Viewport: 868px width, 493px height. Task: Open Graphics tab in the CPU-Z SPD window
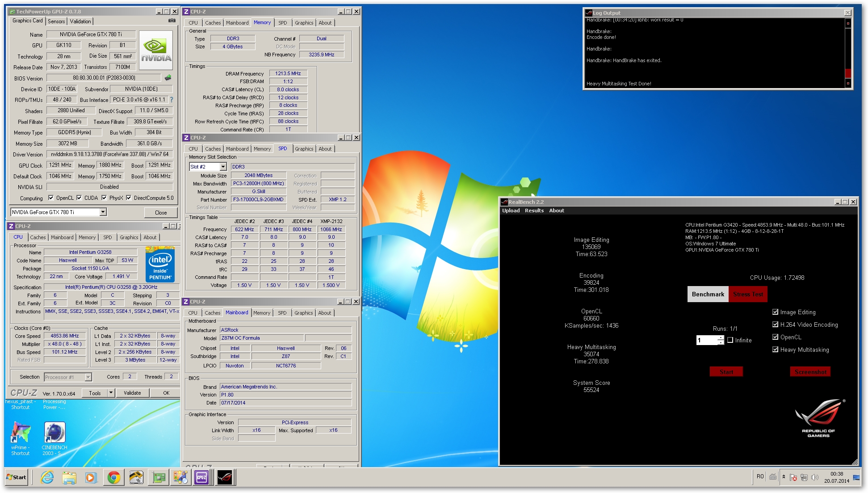304,149
